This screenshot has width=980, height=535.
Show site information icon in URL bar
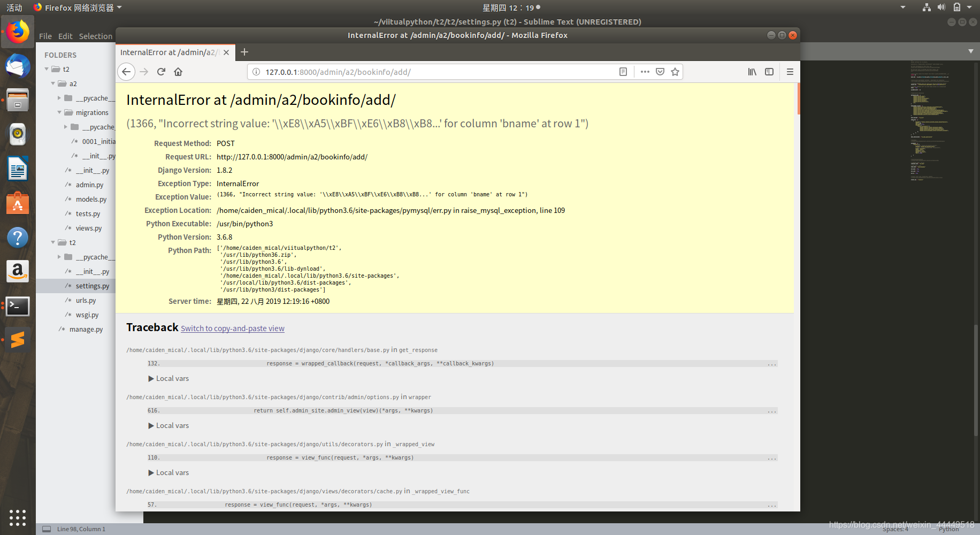tap(256, 72)
